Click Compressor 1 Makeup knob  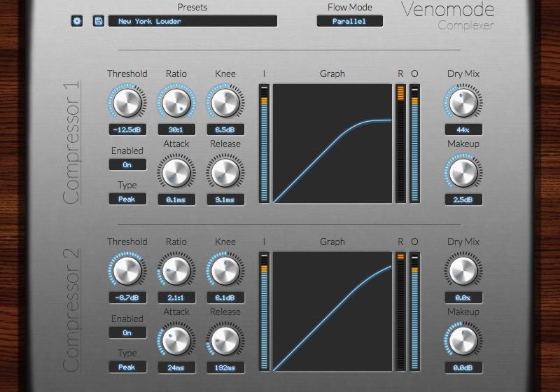pos(463,172)
